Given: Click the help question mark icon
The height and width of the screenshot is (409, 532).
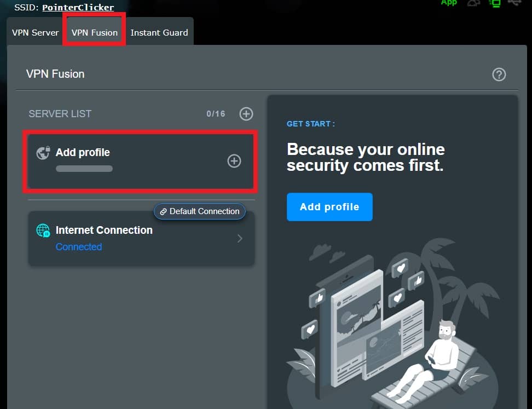Looking at the screenshot, I should 499,74.
